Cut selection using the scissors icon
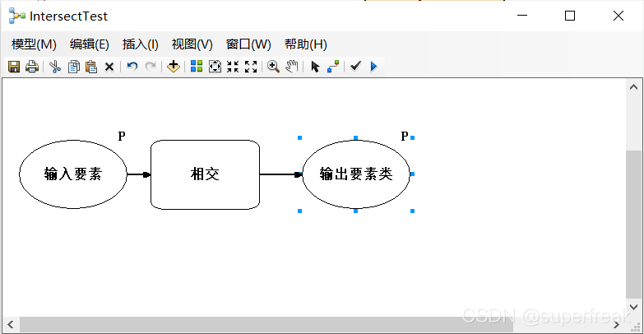This screenshot has height=334, width=644. 54,67
